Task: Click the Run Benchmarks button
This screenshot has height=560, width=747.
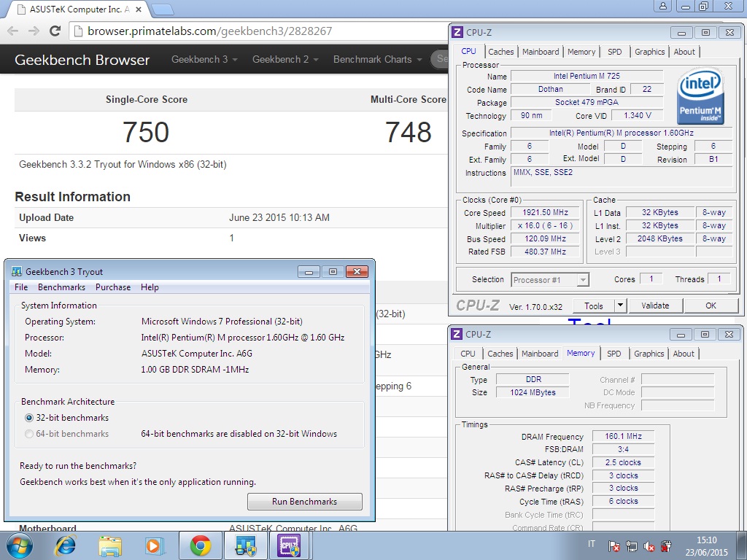Action: [305, 502]
